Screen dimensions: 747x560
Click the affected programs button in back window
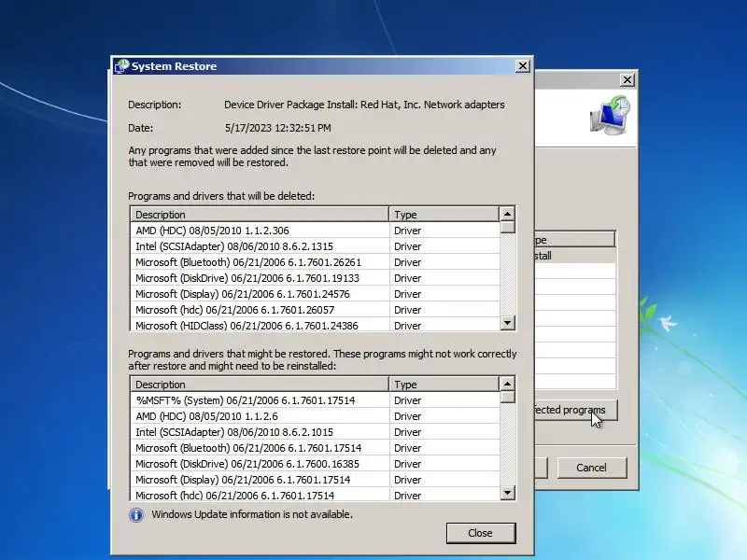click(575, 410)
